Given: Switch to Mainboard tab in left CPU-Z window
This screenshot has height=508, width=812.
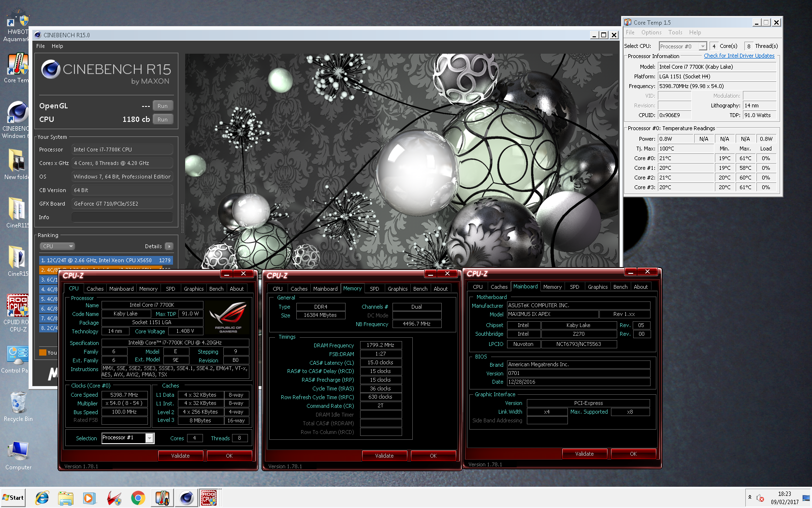Looking at the screenshot, I should 121,289.
